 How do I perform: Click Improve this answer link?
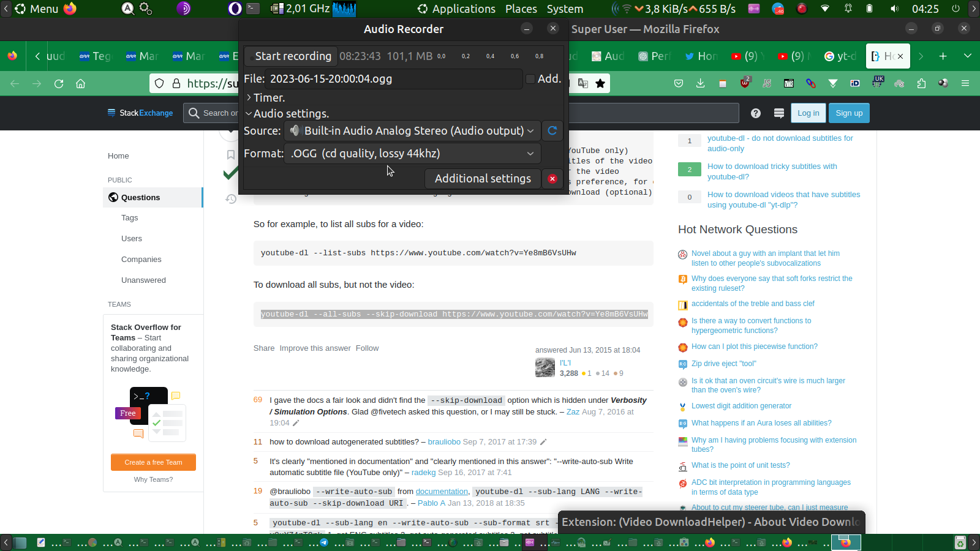tap(315, 348)
